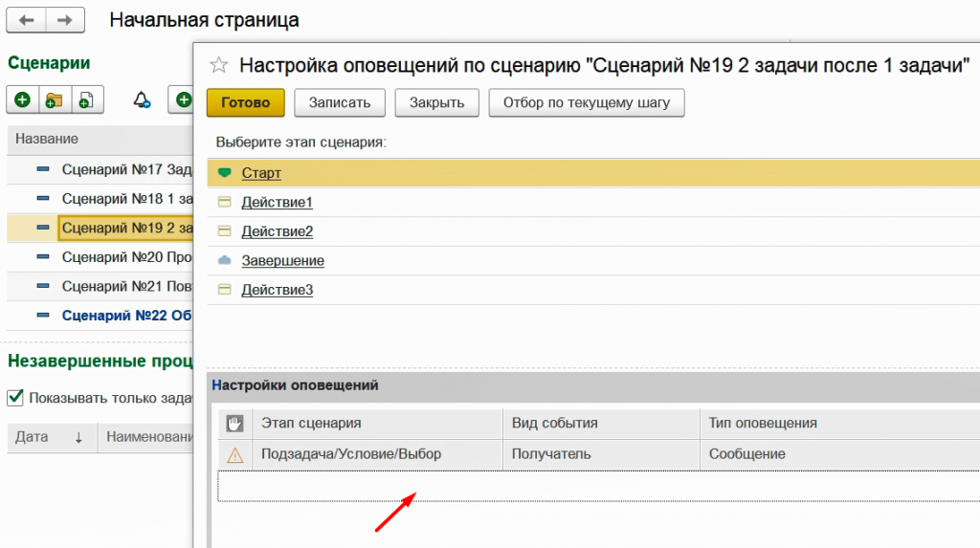Click the 'Настройки оповещений' group header
The width and height of the screenshot is (980, 548).
(295, 384)
